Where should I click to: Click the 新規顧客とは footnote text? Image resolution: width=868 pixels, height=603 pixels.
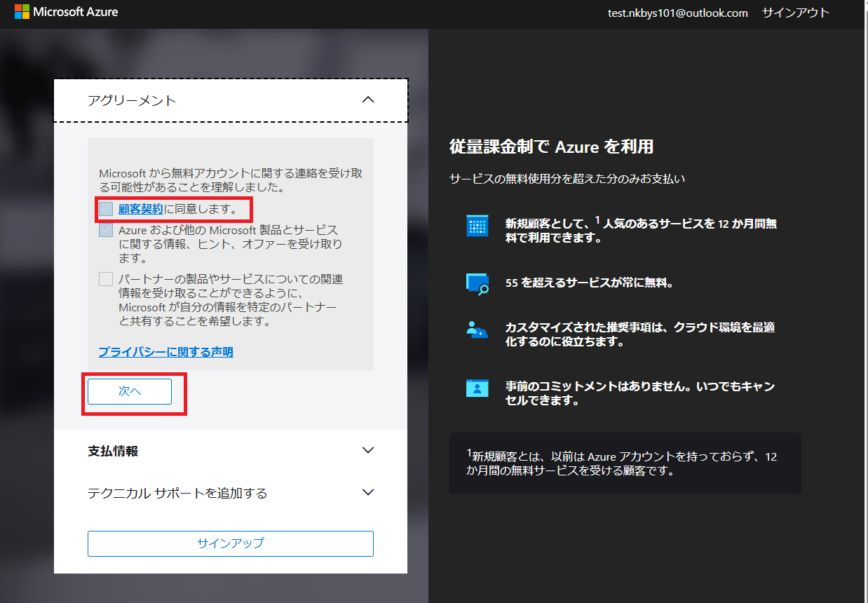coord(622,463)
